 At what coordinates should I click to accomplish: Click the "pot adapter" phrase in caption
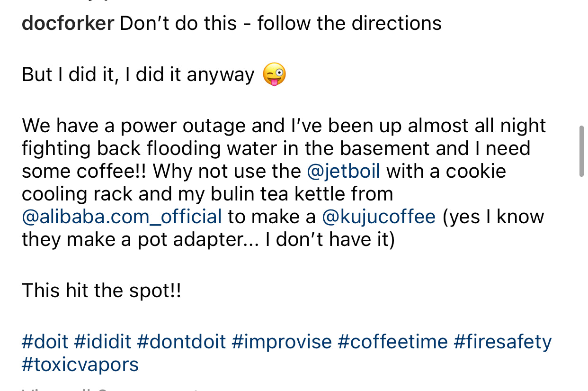tap(190, 239)
